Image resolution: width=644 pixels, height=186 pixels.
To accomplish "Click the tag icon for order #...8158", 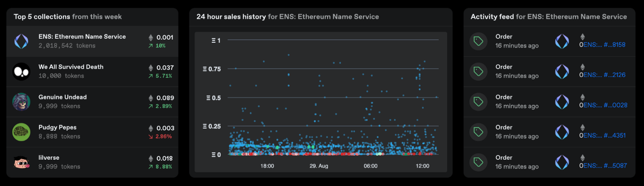I will click(478, 41).
